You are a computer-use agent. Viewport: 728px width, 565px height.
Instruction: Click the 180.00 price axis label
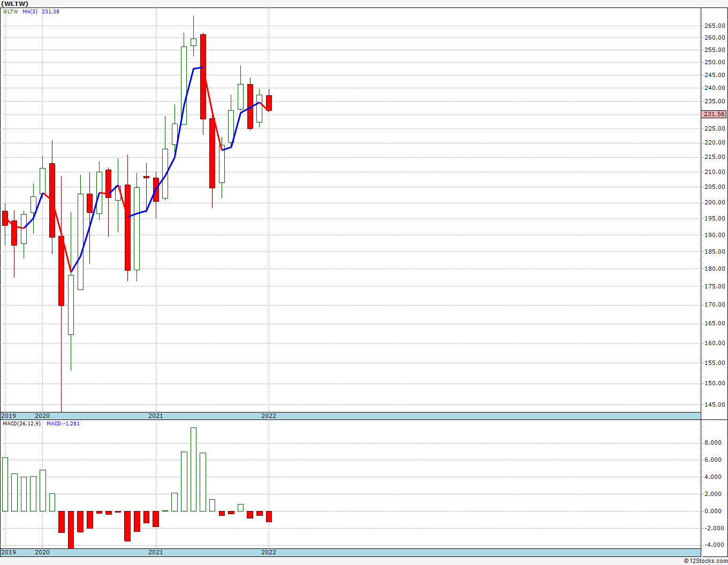715,269
